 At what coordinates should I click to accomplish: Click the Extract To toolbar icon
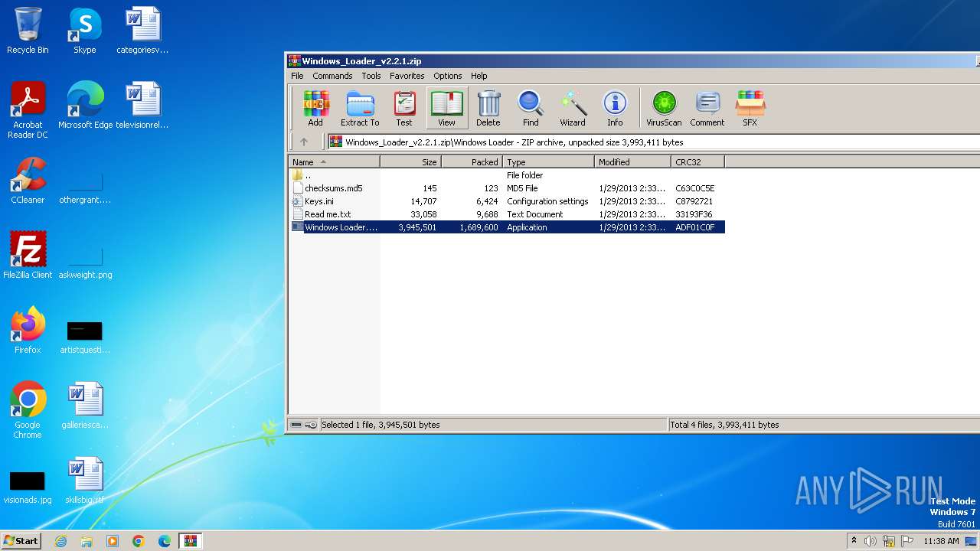tap(360, 108)
